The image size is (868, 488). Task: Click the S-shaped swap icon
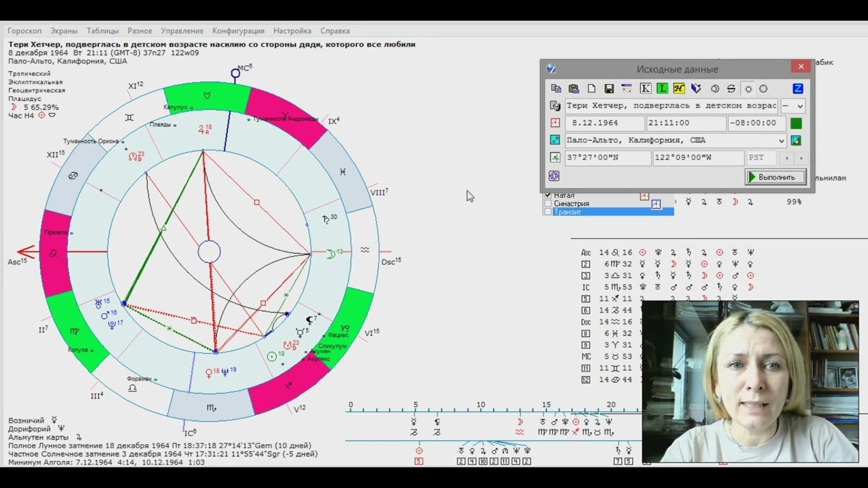731,89
